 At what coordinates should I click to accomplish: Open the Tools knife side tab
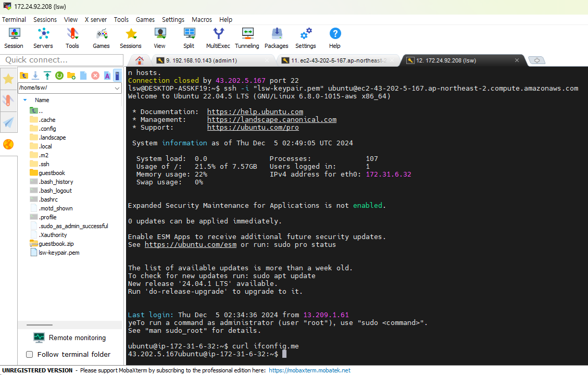[x=8, y=101]
